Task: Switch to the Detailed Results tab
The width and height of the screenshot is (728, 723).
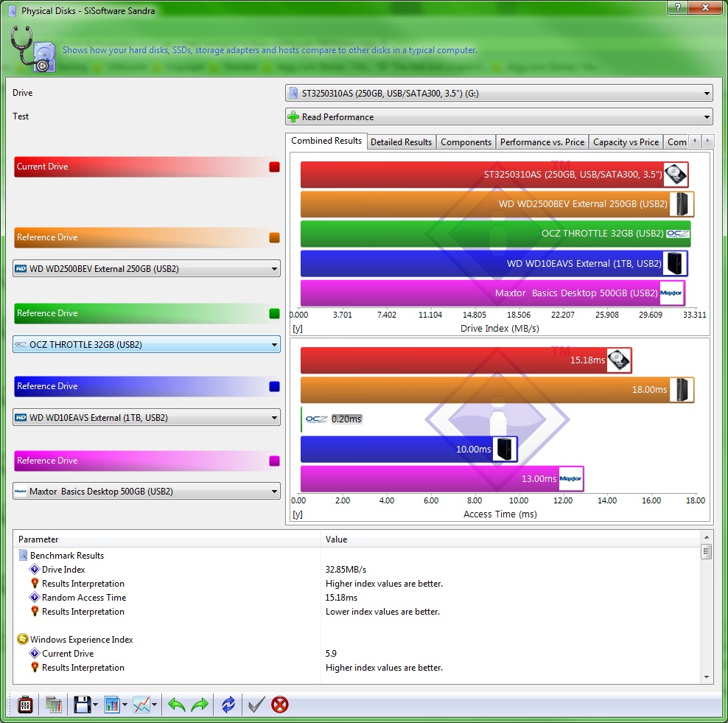Action: pyautogui.click(x=401, y=142)
